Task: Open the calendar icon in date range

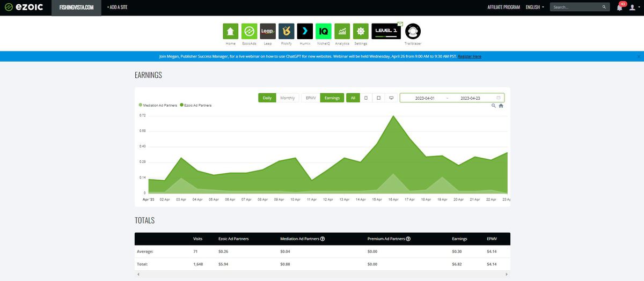Action: [499, 98]
